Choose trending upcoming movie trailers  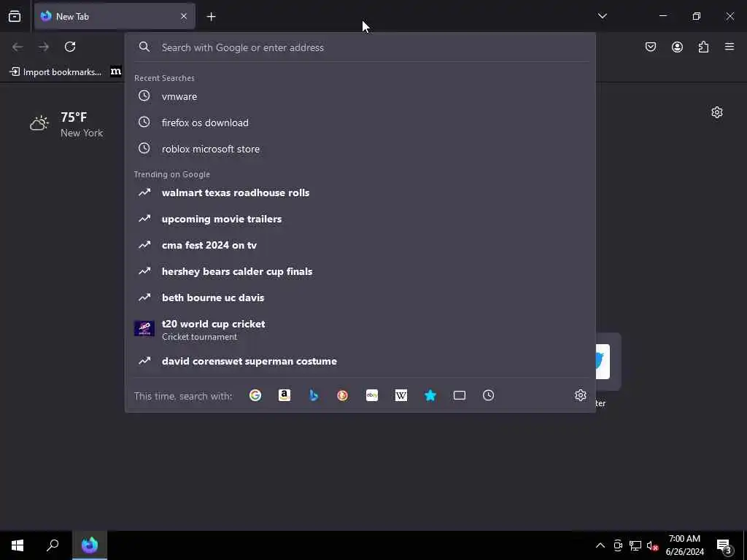[360, 219]
